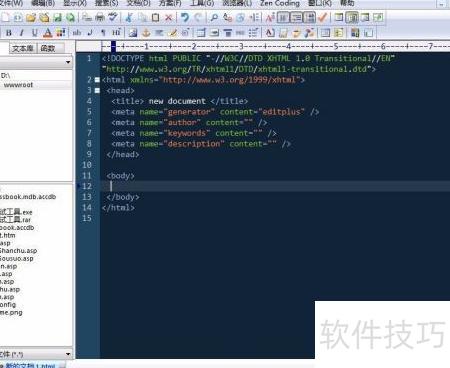Select file ssbook.mdb.accdb in the list

click(x=28, y=197)
